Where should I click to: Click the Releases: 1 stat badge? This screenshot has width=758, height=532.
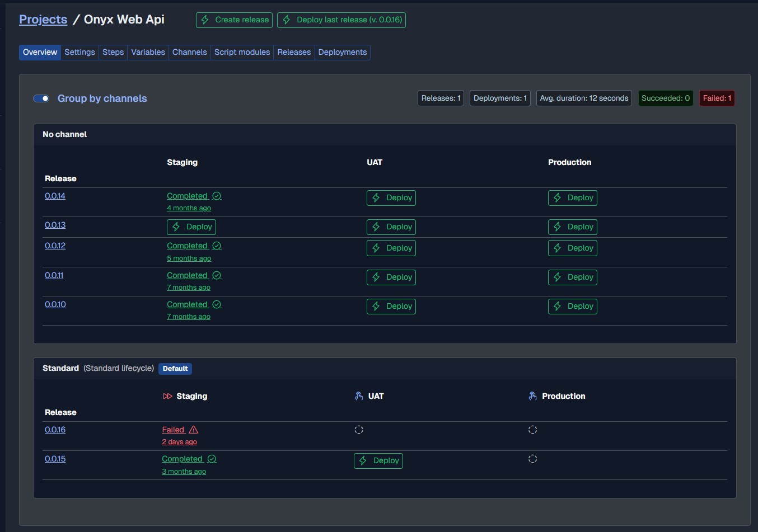pyautogui.click(x=441, y=98)
